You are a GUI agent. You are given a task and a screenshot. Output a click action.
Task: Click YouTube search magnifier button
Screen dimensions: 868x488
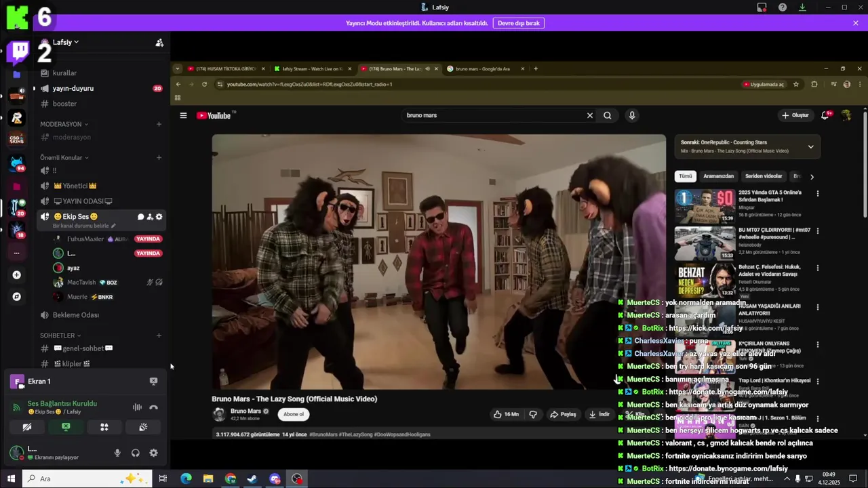(x=608, y=115)
